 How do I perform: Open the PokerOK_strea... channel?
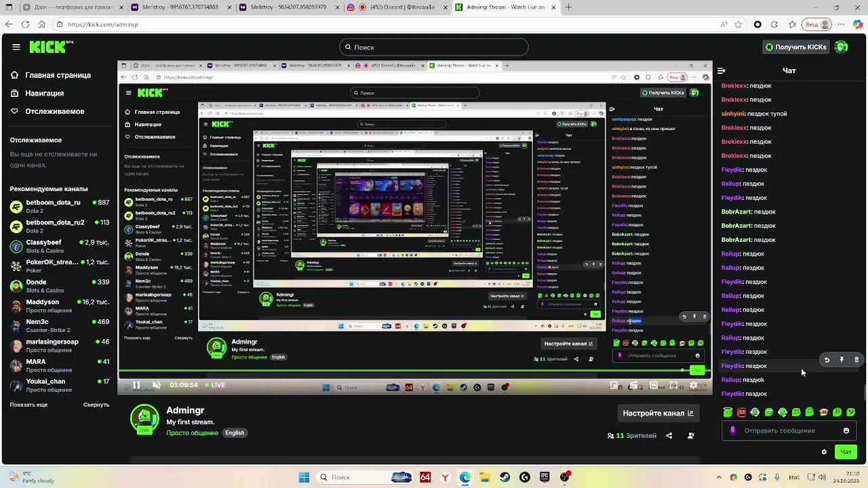click(59, 266)
